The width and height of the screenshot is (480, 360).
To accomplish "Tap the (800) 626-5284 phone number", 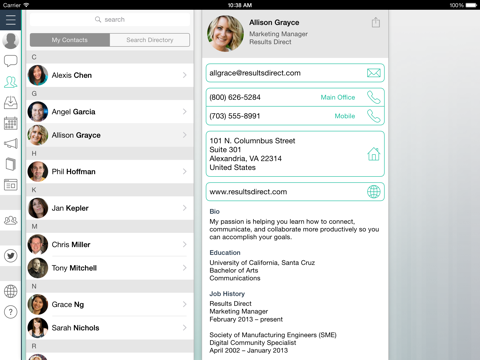I will [x=235, y=97].
